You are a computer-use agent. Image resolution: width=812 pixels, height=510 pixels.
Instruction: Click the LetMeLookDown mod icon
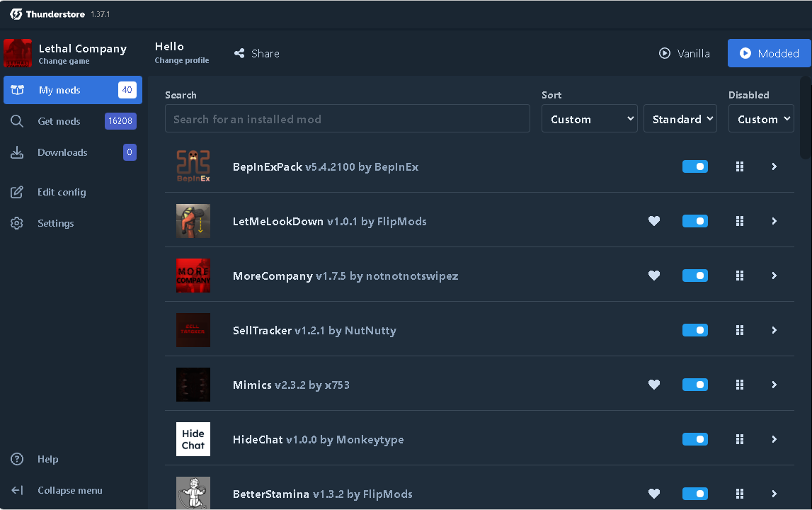click(x=193, y=221)
